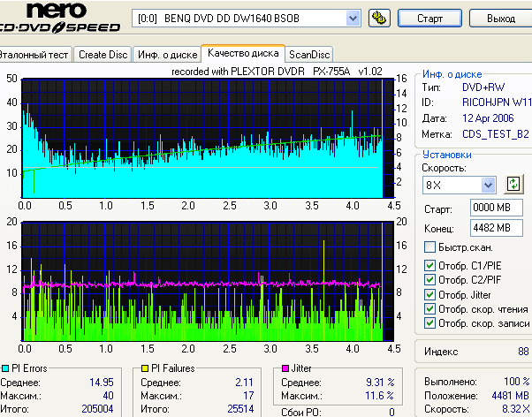The image size is (532, 417).
Task: Switch to Эталонный тест tab
Action: coord(34,55)
